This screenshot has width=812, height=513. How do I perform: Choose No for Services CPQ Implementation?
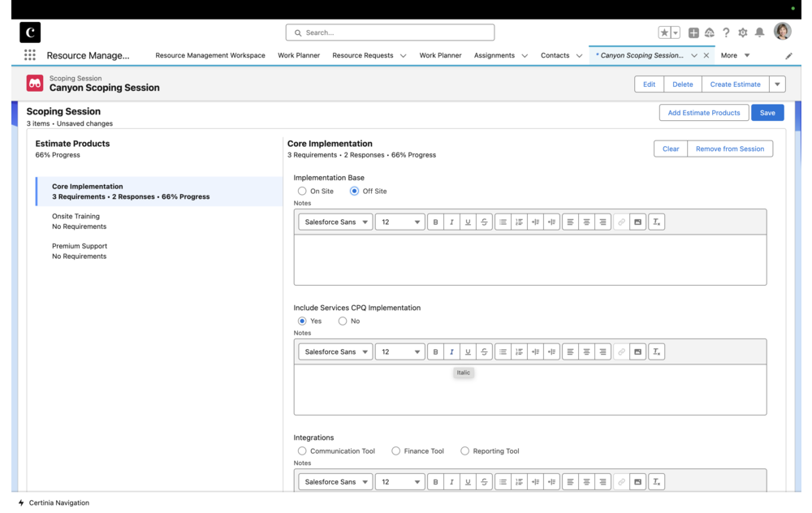click(x=343, y=321)
